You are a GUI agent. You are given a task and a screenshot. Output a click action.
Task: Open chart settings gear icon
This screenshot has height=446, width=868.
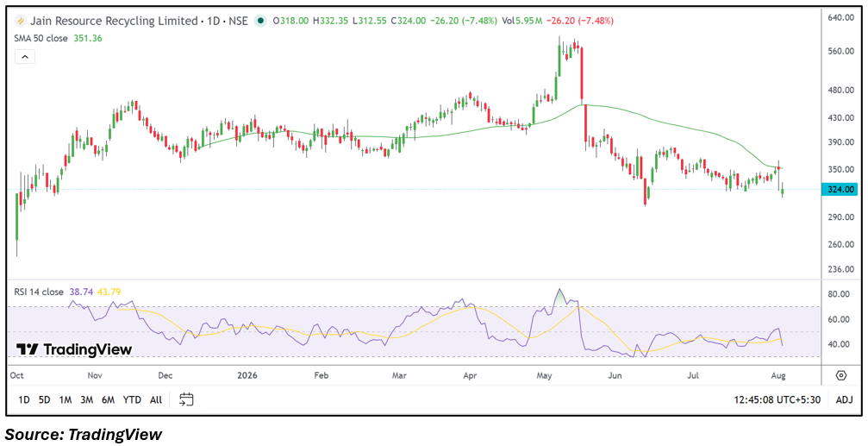(841, 375)
